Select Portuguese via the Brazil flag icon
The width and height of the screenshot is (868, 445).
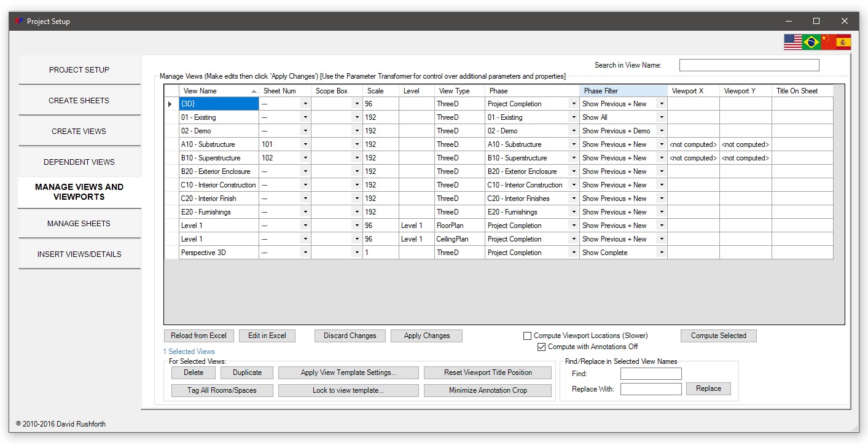(811, 42)
